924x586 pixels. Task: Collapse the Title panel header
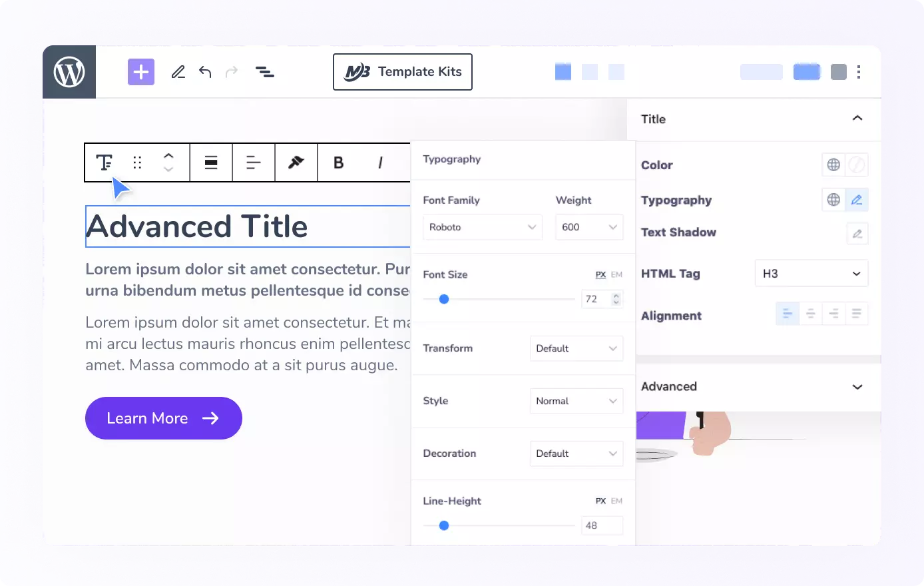[x=857, y=119]
